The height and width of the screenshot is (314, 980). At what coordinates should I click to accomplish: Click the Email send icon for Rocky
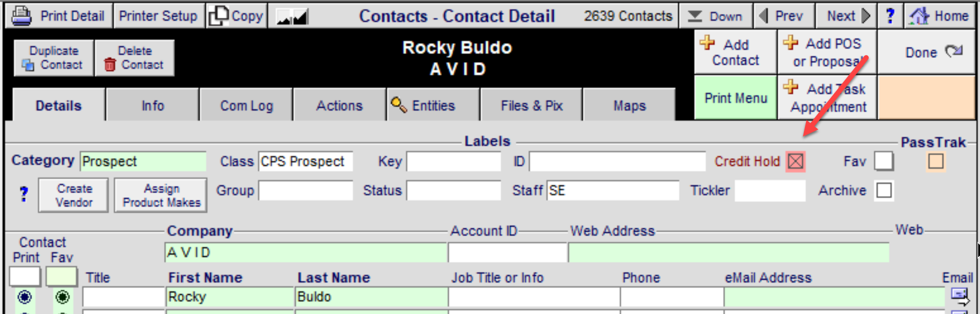pyautogui.click(x=960, y=296)
